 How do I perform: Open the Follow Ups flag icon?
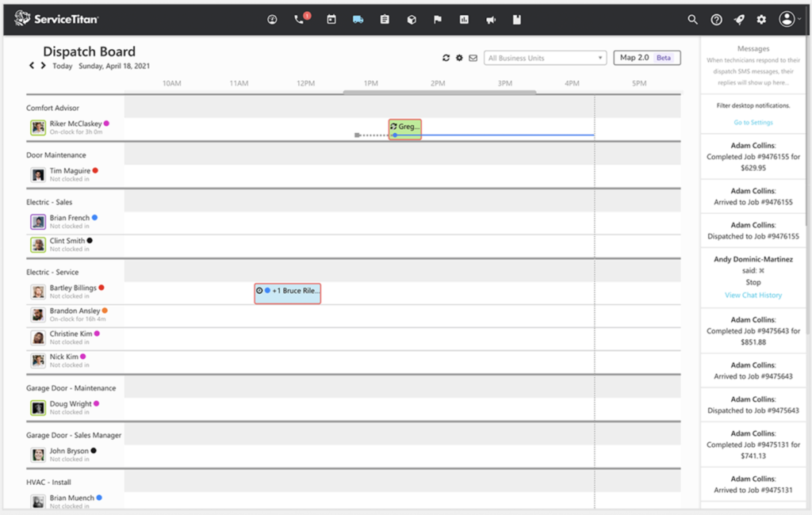point(439,19)
